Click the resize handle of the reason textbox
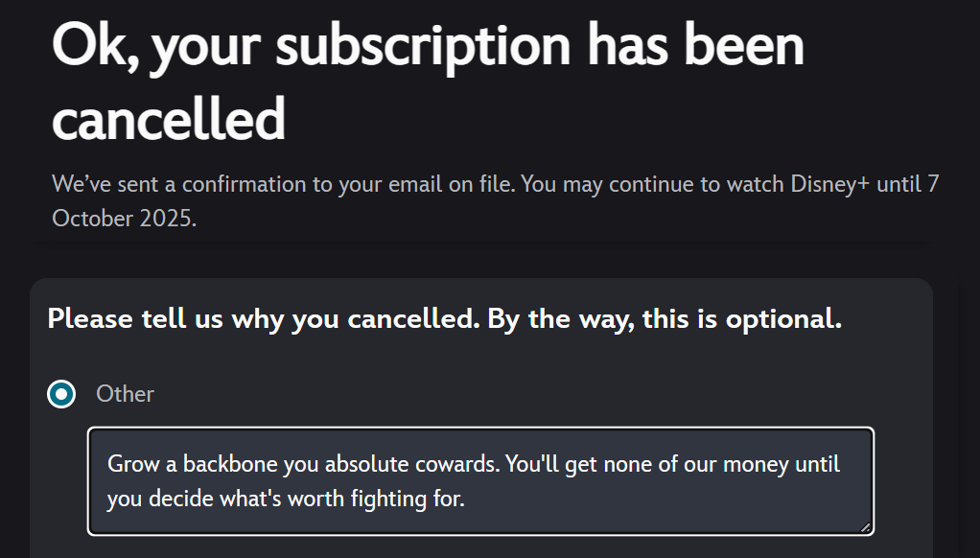This screenshot has height=558, width=980. (867, 526)
